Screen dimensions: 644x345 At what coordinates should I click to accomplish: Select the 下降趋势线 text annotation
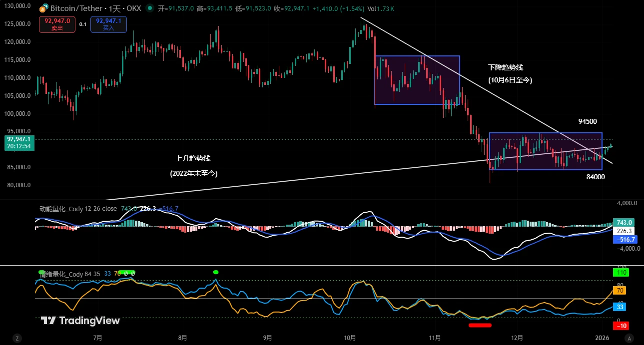[506, 67]
